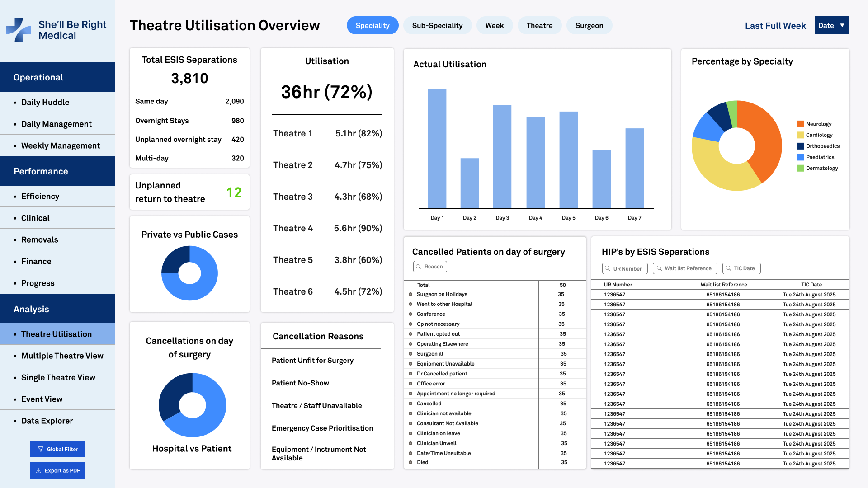Click the filter funnel icon in Global Filter
868x488 pixels.
[41, 449]
